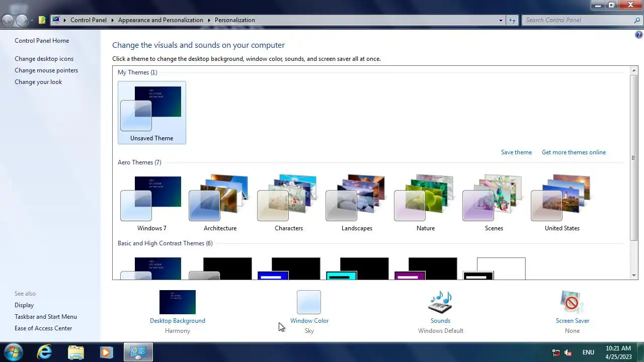This screenshot has width=644, height=362.
Task: Click the 'Basic and High Contrast Themes (6)' heading
Action: pyautogui.click(x=165, y=243)
